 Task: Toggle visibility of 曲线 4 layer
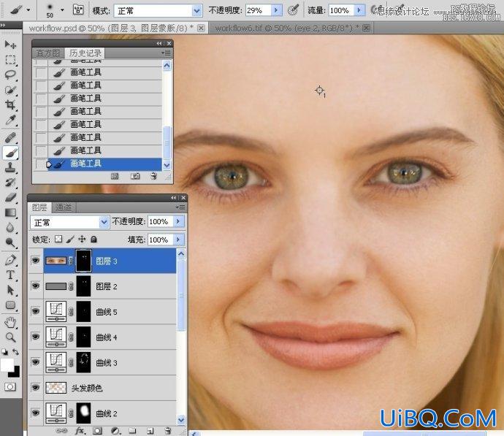point(36,337)
